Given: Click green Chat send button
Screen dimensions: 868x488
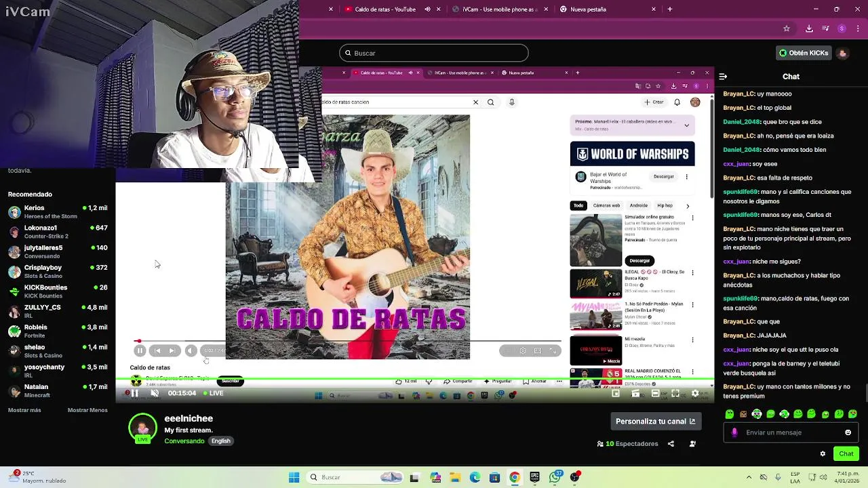Looking at the screenshot, I should pyautogui.click(x=846, y=453).
